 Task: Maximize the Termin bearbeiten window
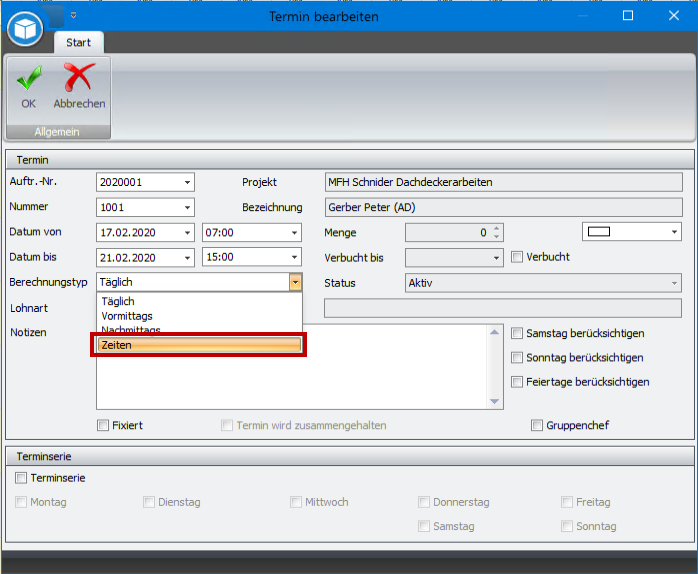[x=628, y=16]
